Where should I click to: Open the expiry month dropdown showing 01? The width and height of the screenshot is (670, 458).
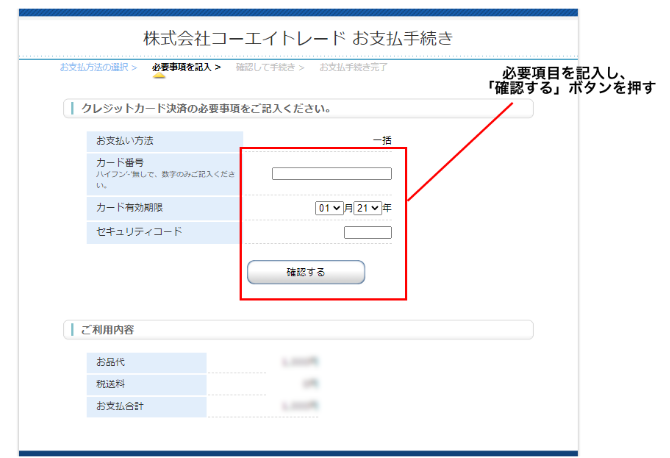[329, 208]
